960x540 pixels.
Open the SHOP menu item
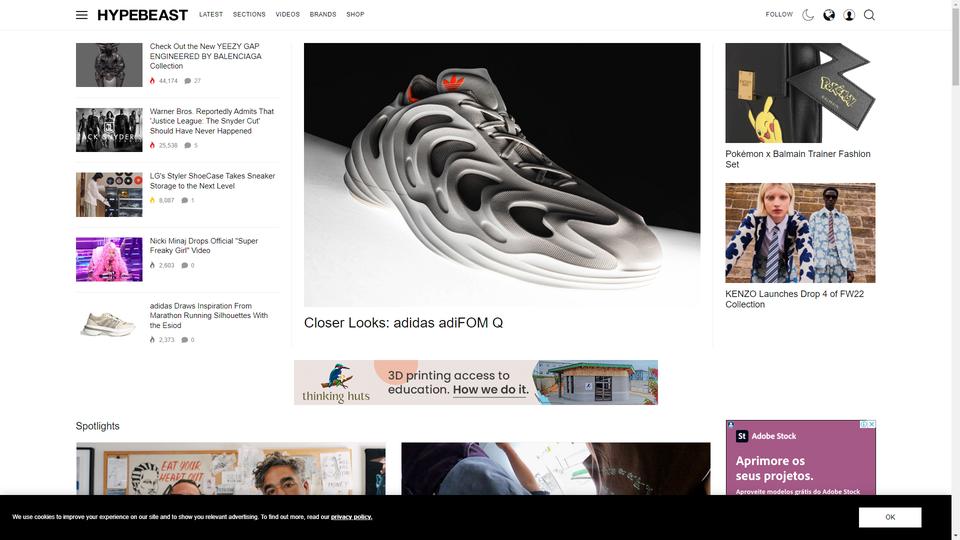(x=355, y=14)
